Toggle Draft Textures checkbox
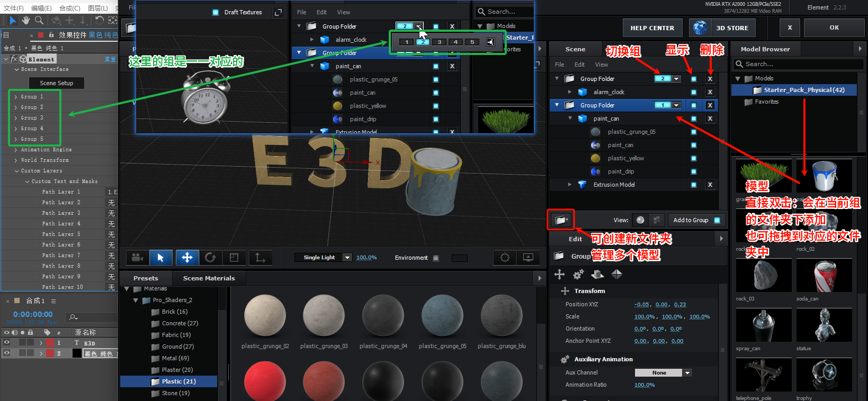The height and width of the screenshot is (401, 868). (216, 12)
